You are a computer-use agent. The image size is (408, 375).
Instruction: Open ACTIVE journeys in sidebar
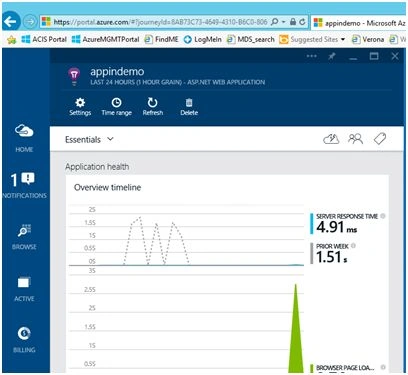[24, 289]
